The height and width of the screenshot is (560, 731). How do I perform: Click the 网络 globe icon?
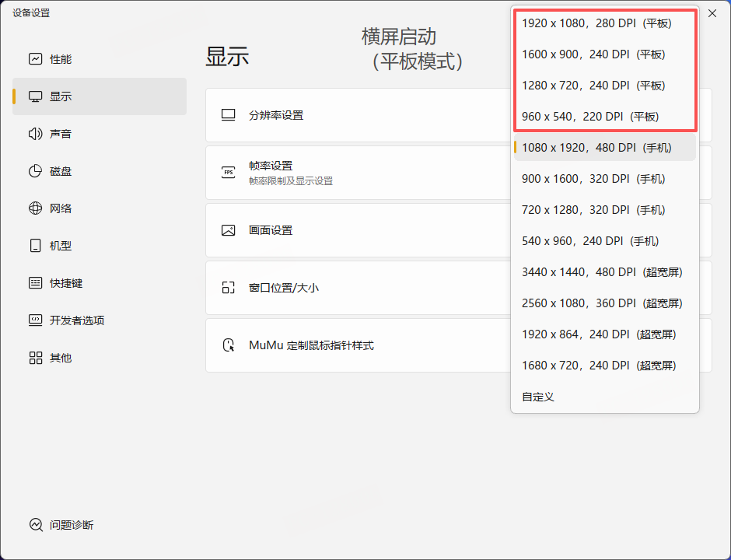click(36, 208)
